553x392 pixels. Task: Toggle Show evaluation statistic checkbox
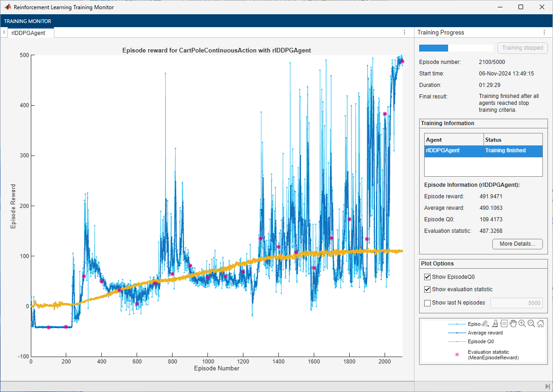(427, 289)
